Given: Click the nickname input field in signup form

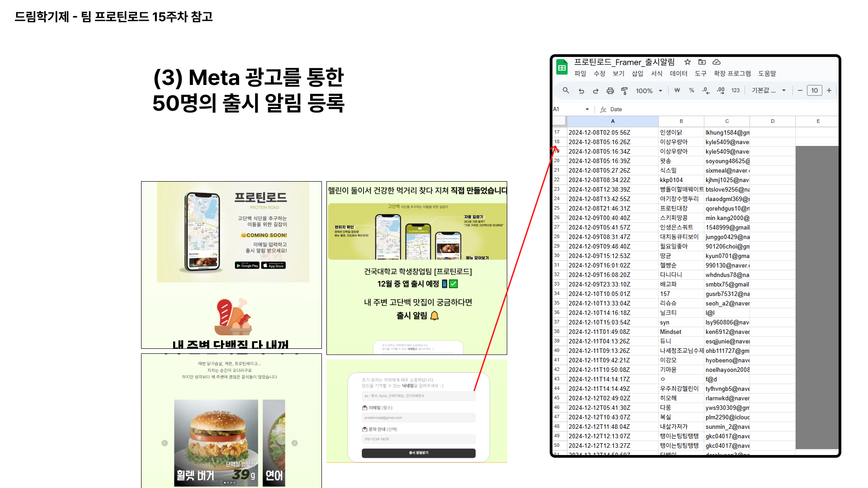Looking at the screenshot, I should tap(419, 396).
